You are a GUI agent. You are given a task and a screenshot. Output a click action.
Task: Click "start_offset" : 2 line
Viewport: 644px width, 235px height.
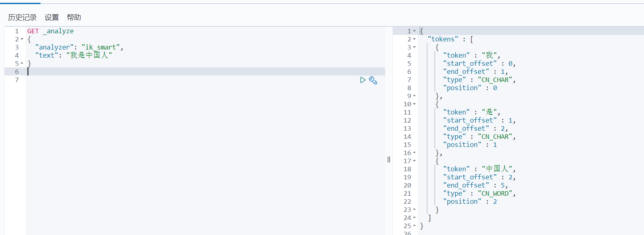(x=479, y=177)
